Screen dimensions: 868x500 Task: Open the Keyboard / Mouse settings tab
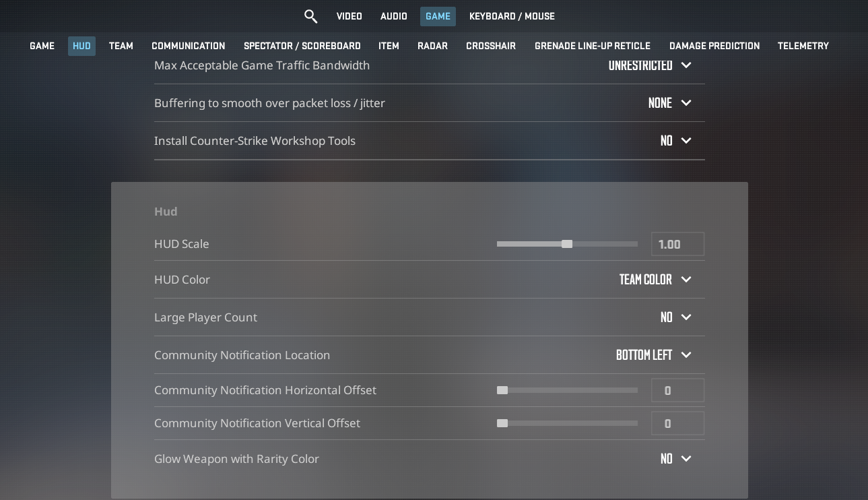point(512,16)
